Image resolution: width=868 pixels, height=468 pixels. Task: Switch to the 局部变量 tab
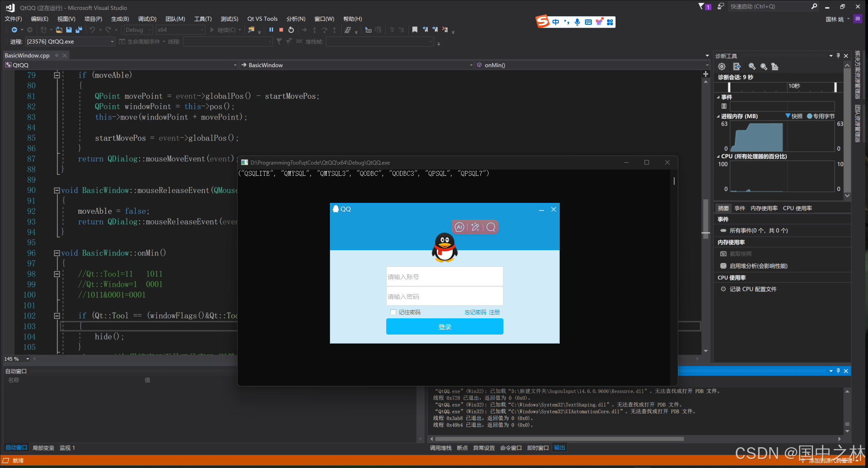[x=43, y=448]
